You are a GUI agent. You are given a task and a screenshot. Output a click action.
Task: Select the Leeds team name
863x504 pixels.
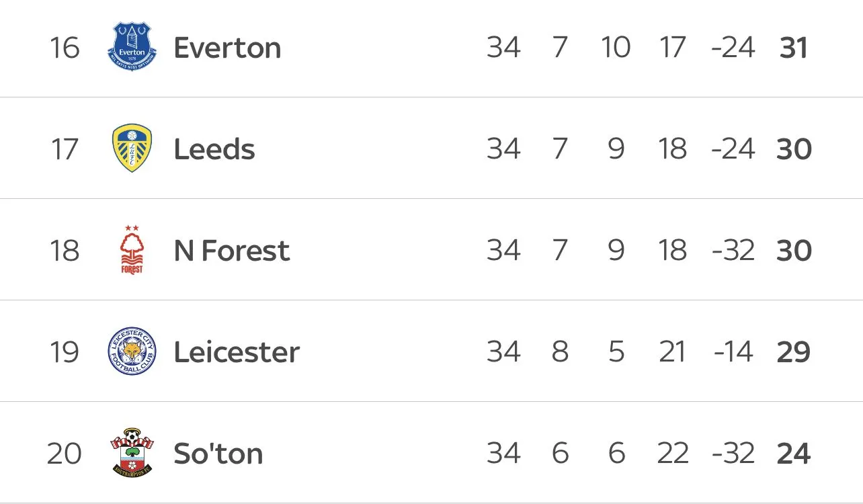pyautogui.click(x=214, y=149)
